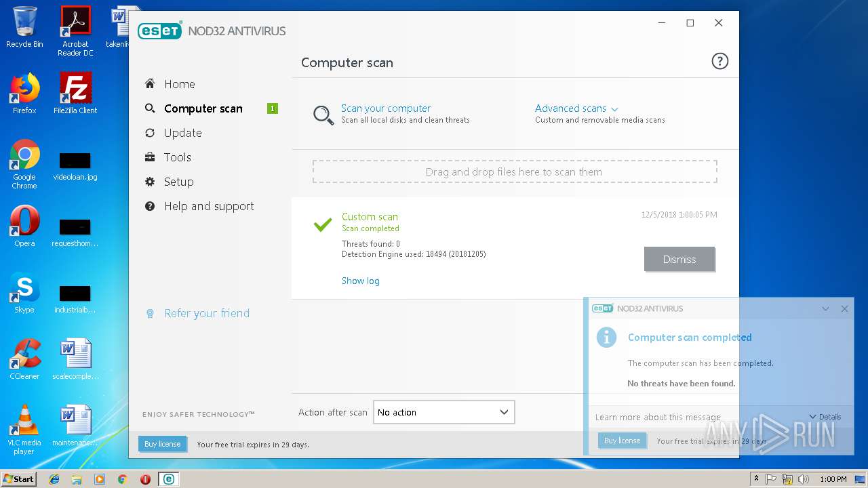Click the ESET logo in the title bar
The height and width of the screenshot is (488, 868).
tap(159, 31)
